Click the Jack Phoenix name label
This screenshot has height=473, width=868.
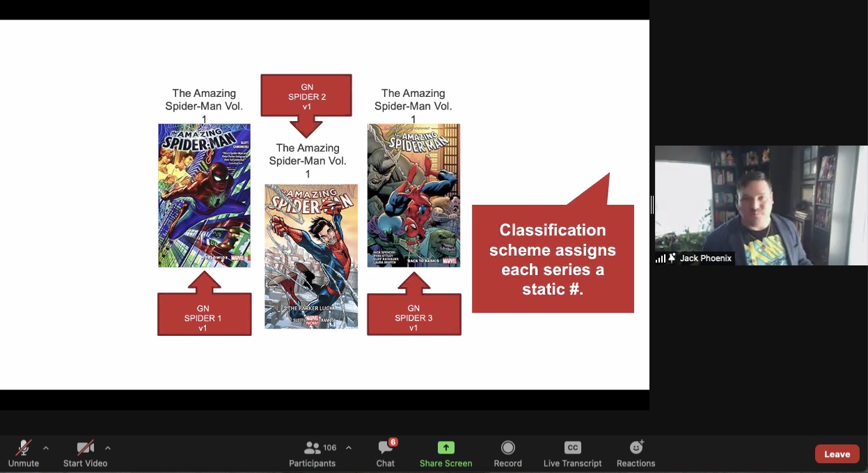[706, 258]
